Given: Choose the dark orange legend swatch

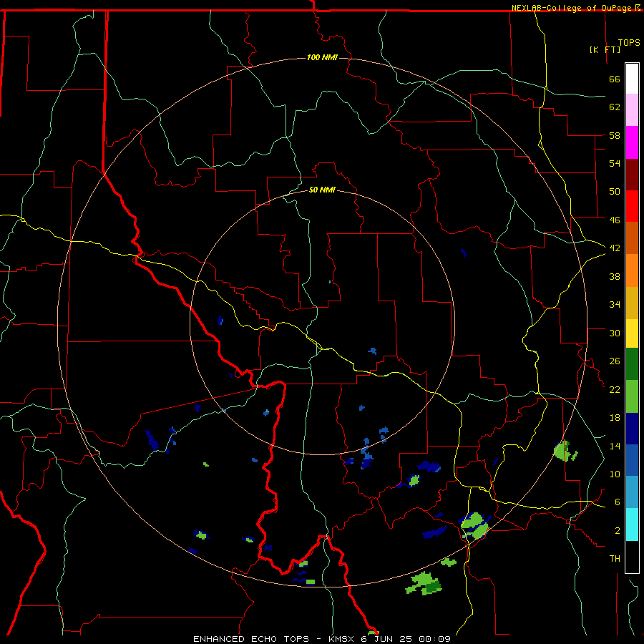Looking at the screenshot, I should pos(632,238).
